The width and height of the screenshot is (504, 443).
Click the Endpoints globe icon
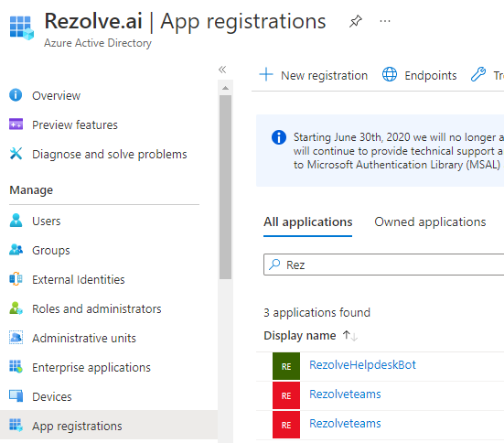click(390, 74)
